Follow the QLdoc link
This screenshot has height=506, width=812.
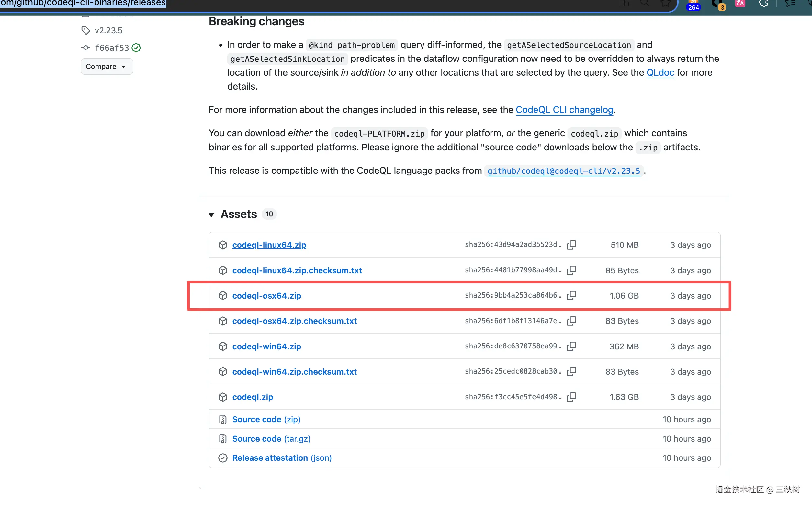660,72
